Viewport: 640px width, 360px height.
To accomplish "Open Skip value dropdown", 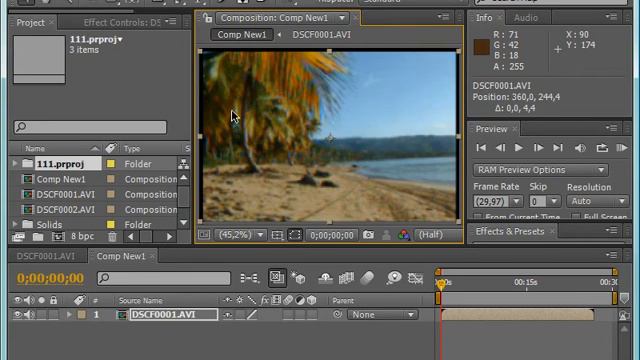I will [554, 201].
